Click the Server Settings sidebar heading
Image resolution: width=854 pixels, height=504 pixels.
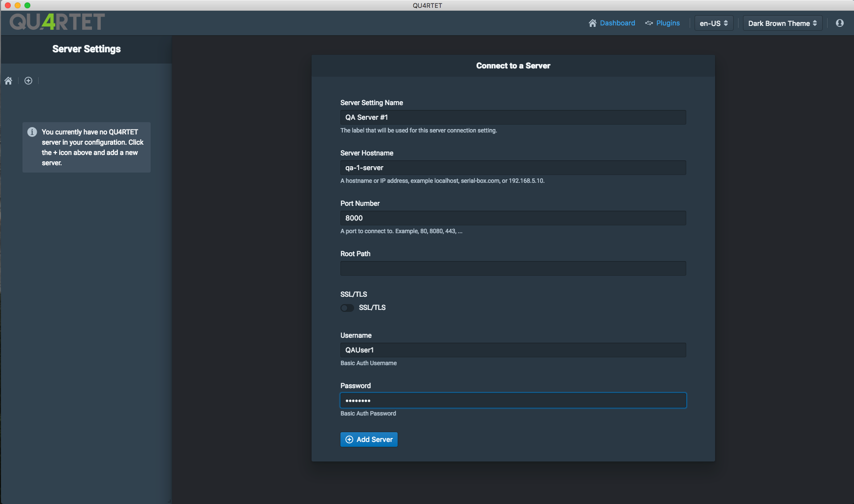pos(87,49)
